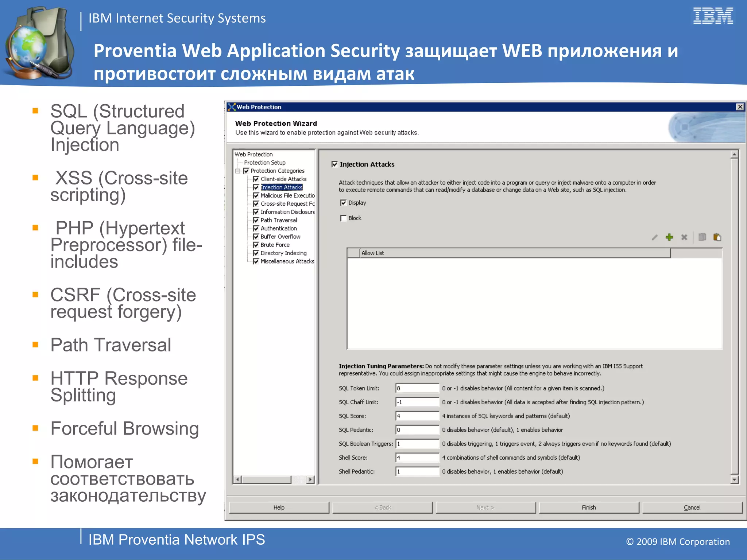Click the IBM logo on the slide

713,16
